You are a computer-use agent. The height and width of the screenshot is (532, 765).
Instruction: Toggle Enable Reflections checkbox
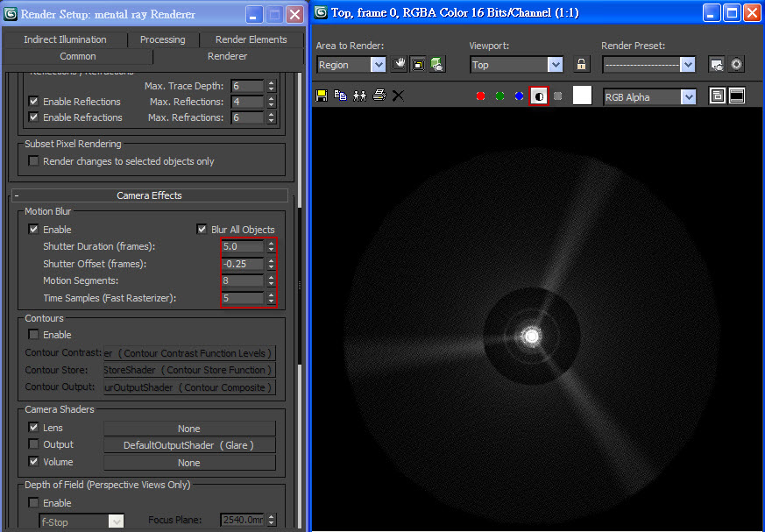click(33, 102)
